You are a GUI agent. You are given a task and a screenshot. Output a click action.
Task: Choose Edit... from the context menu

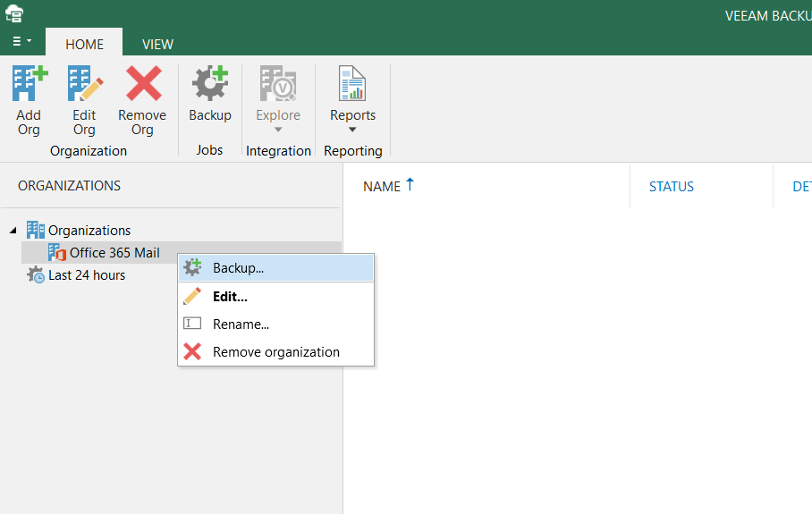click(x=230, y=297)
